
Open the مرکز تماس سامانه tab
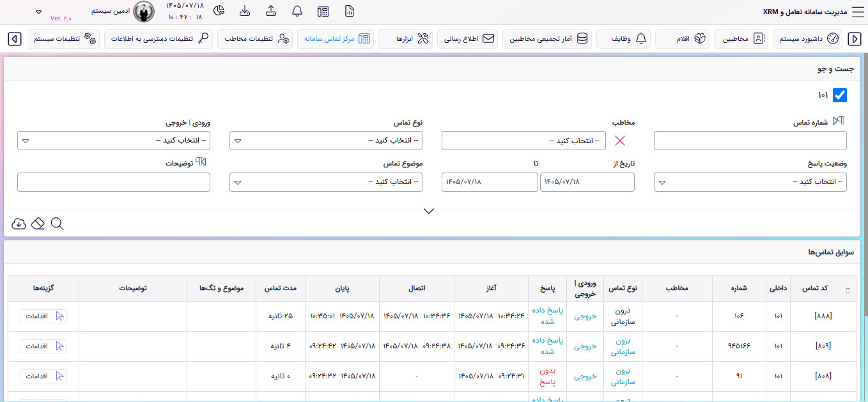point(336,39)
